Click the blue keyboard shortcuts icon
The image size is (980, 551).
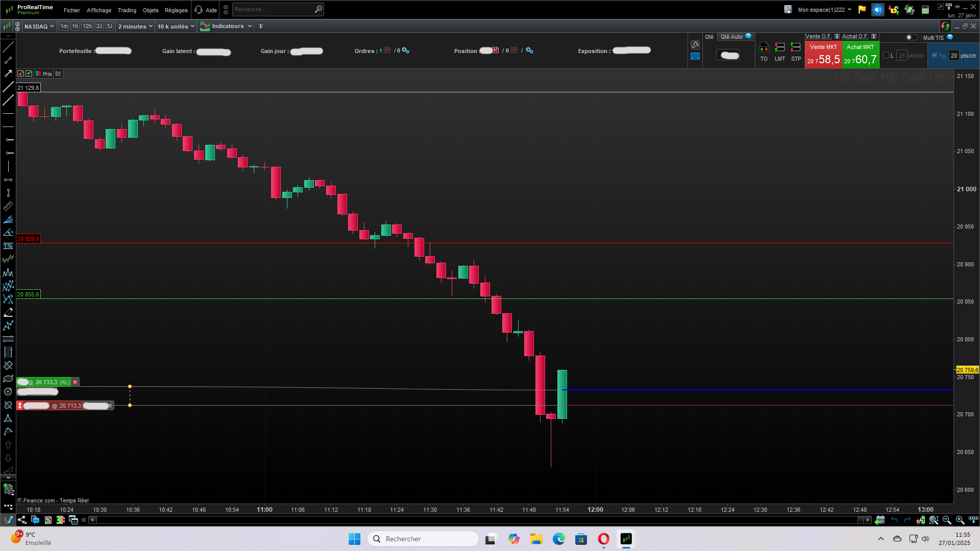click(x=695, y=57)
